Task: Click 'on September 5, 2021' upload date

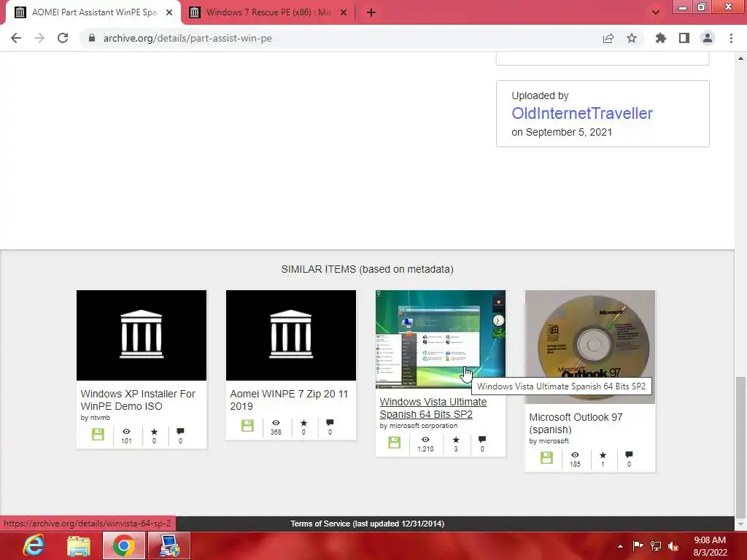Action: (562, 132)
